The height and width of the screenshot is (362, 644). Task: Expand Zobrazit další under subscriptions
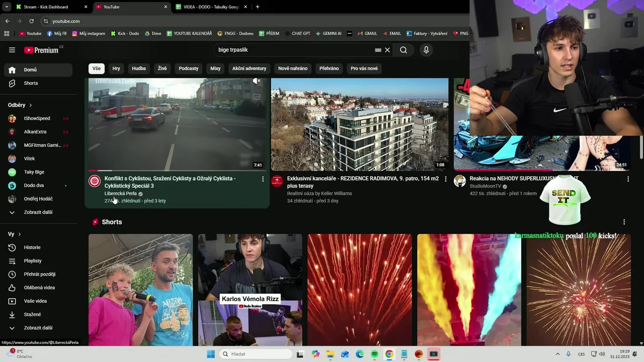(38, 212)
